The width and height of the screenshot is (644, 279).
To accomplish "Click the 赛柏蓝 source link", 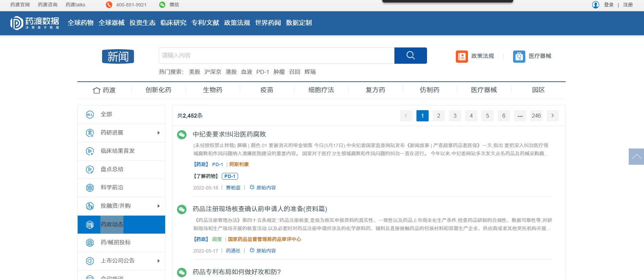I will click(233, 188).
